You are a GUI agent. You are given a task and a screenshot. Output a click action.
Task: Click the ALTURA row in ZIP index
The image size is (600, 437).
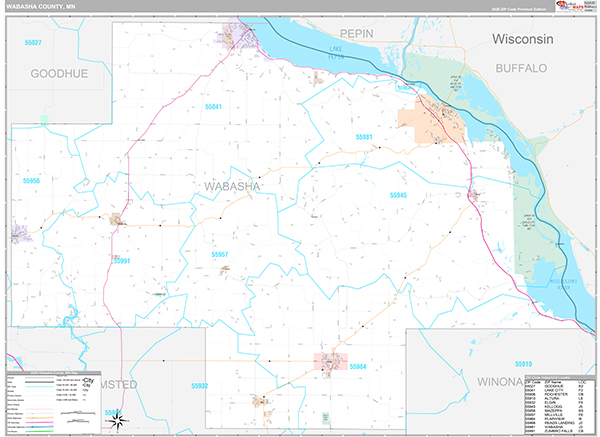(x=554, y=398)
